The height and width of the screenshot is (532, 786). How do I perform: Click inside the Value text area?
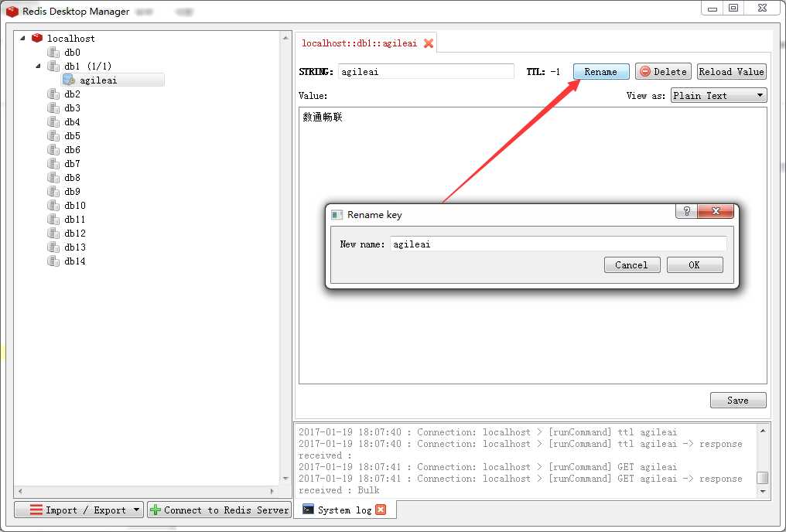(x=533, y=245)
